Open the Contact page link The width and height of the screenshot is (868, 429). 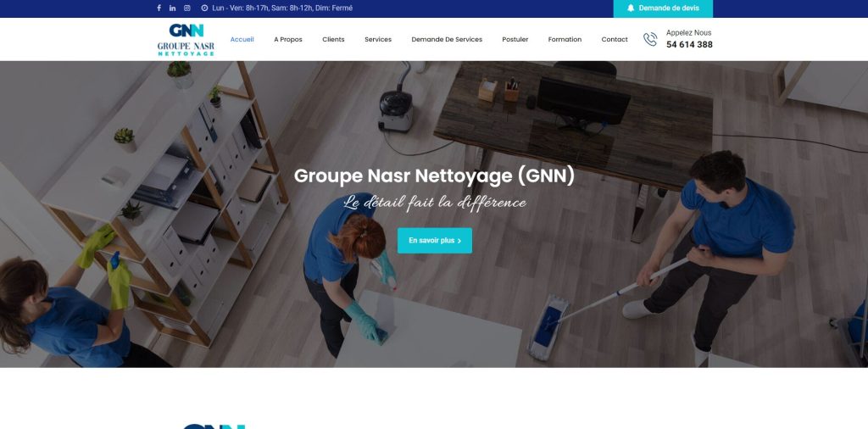point(615,39)
